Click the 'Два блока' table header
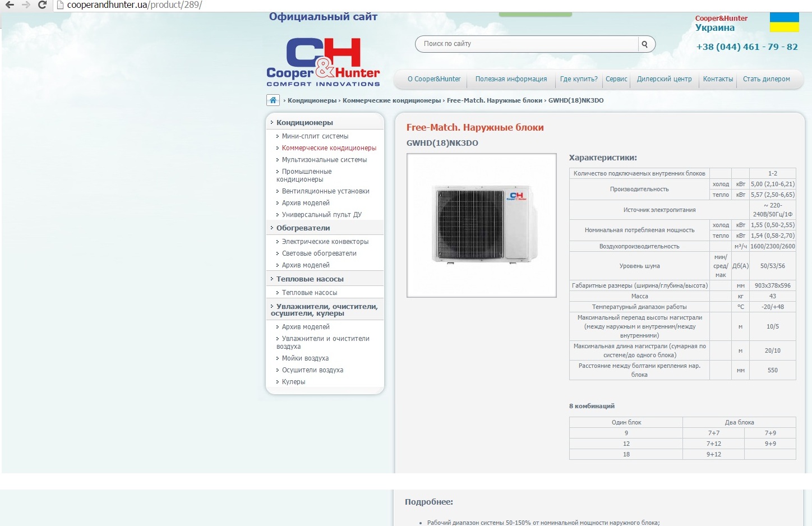The width and height of the screenshot is (812, 526). 740,422
